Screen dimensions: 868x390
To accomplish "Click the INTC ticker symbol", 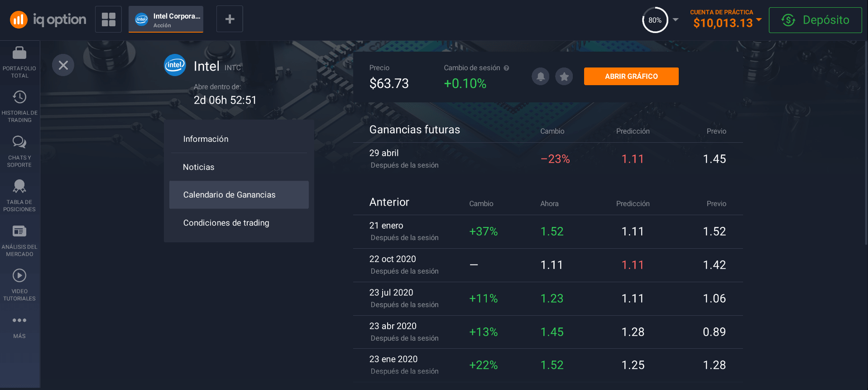I will [233, 67].
